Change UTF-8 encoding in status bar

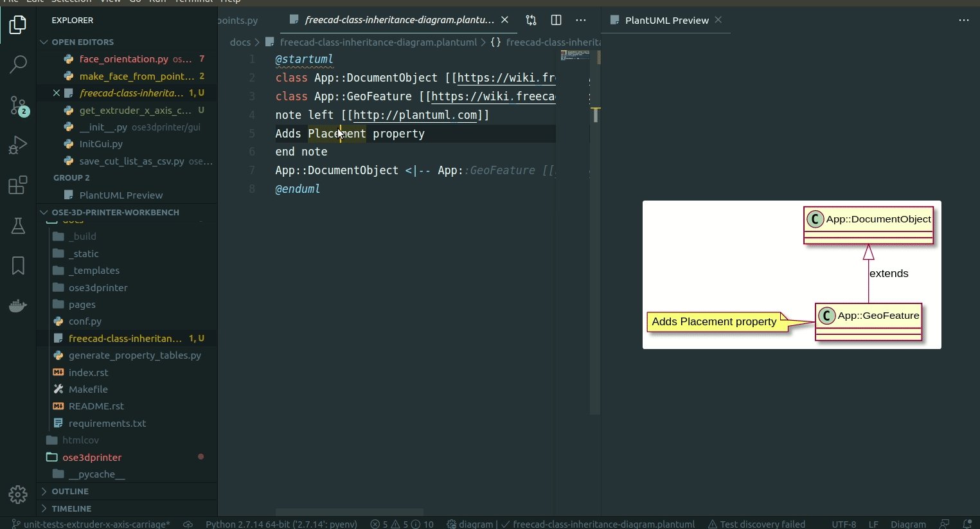pos(844,524)
